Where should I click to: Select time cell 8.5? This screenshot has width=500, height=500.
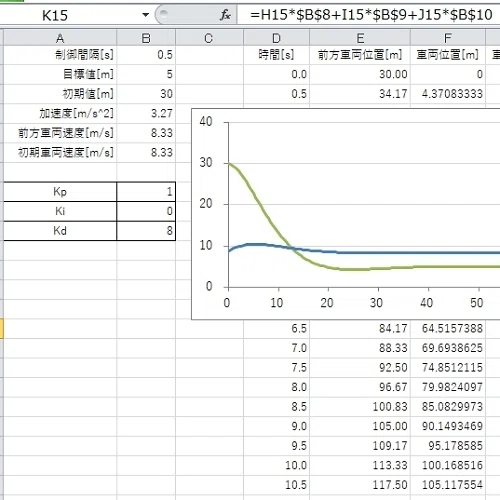[276, 407]
